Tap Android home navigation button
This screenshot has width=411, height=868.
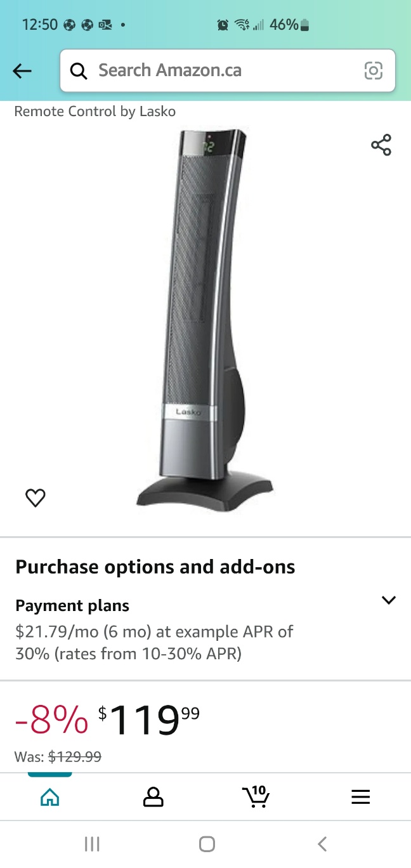207,844
